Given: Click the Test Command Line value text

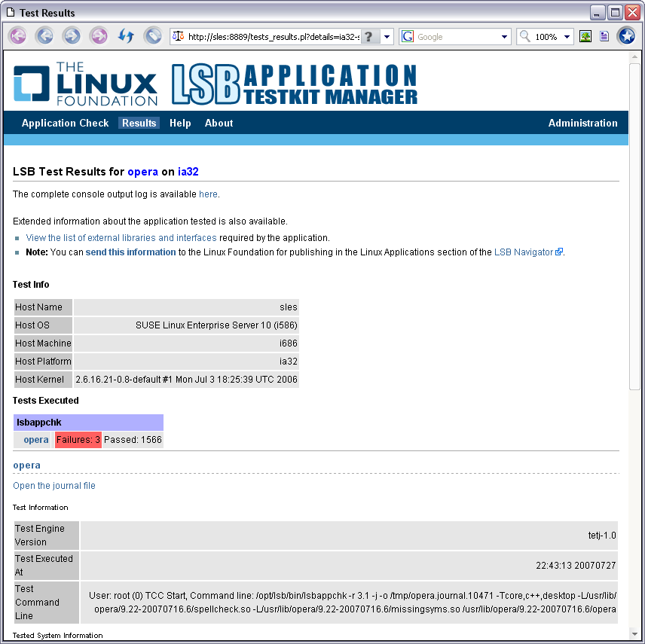Looking at the screenshot, I should click(353, 603).
